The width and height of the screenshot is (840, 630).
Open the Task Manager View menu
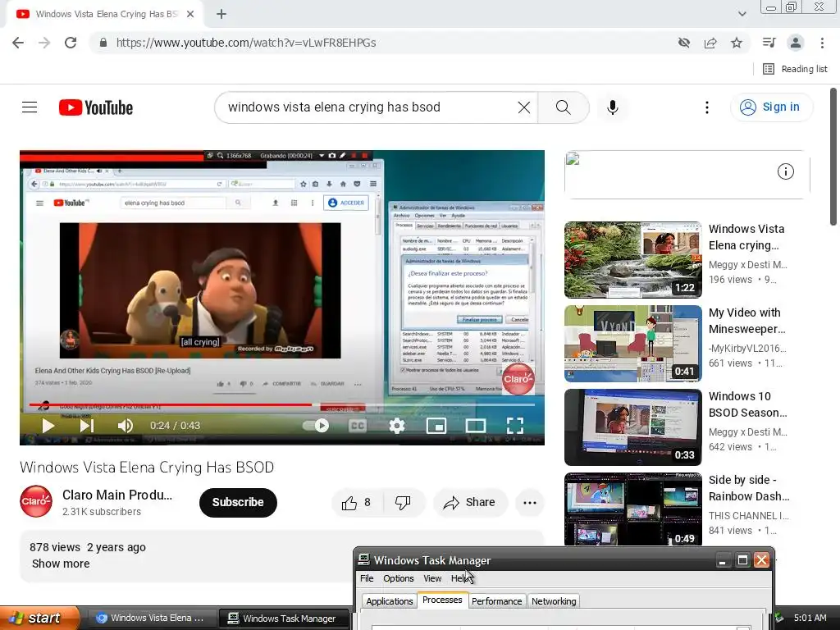(x=432, y=578)
